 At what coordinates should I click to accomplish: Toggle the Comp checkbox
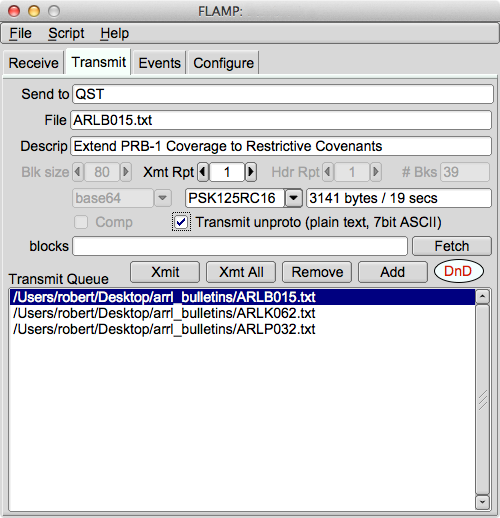[x=81, y=222]
